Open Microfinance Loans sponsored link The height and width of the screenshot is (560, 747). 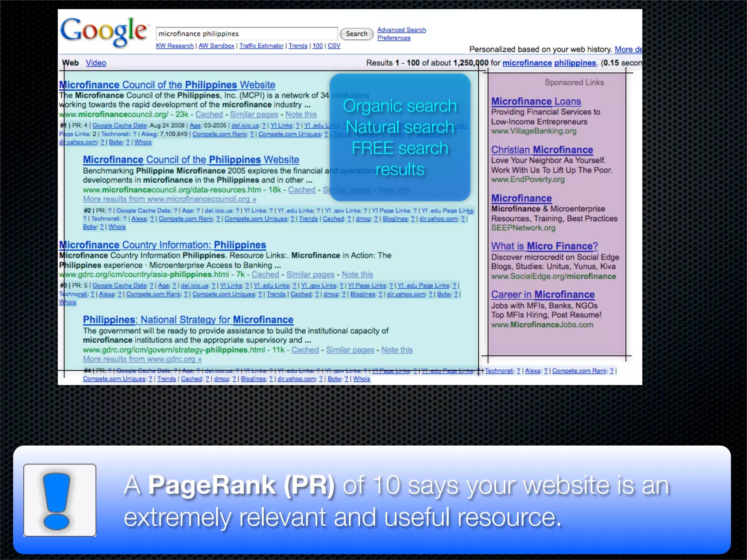click(x=536, y=101)
